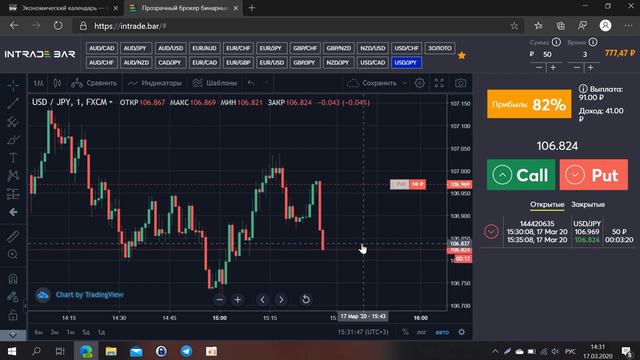
Task: Toggle авто auto scale
Action: coord(442,332)
